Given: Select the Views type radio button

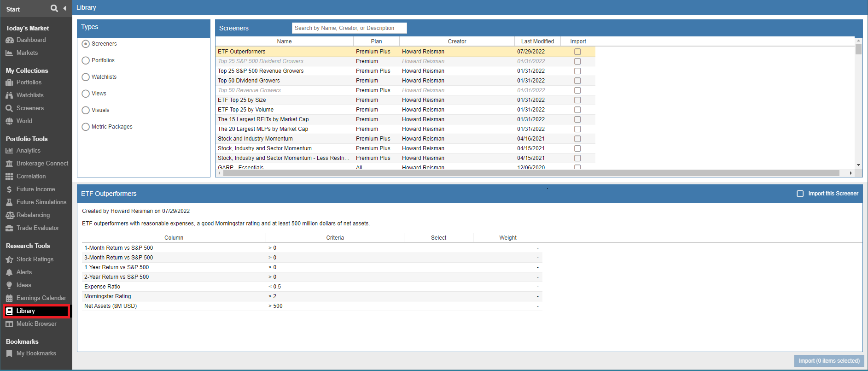Looking at the screenshot, I should pos(86,94).
